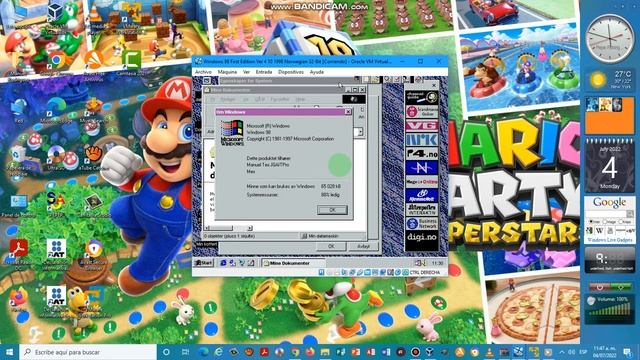The image size is (640, 360).
Task: Open the Archivo menu in VirtualBox
Action: (203, 72)
